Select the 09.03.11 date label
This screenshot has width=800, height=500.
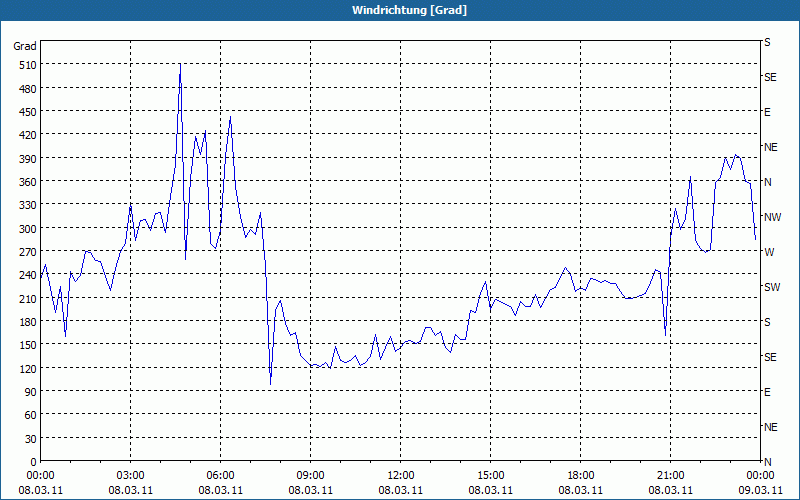pyautogui.click(x=760, y=490)
